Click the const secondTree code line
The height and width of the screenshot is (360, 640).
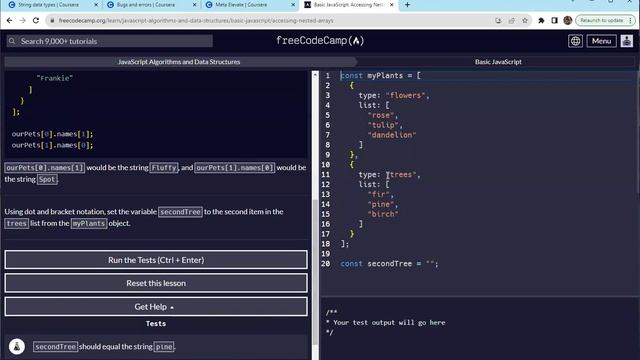click(x=389, y=264)
